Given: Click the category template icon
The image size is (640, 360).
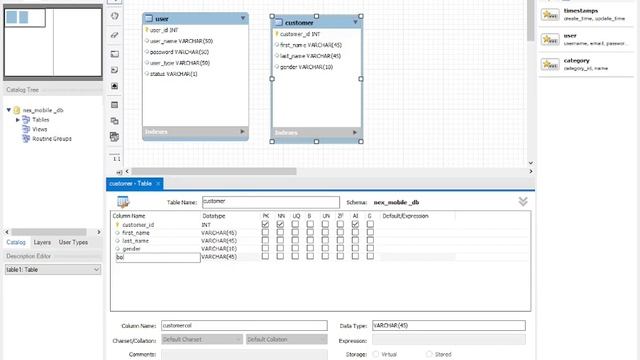Looking at the screenshot, I should pyautogui.click(x=550, y=64).
